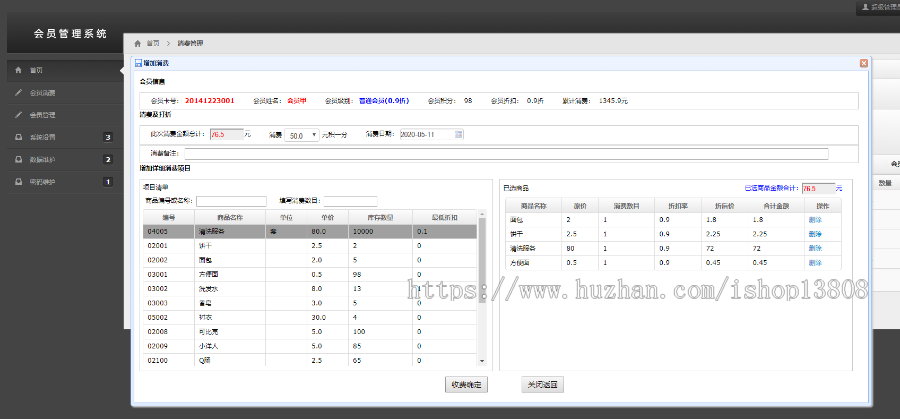Click member card number 20141223001

[x=210, y=100]
